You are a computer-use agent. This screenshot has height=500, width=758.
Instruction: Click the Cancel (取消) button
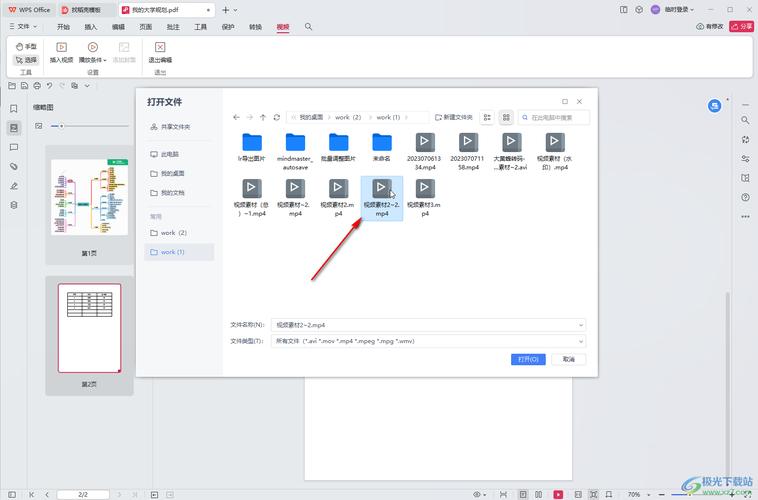(x=568, y=359)
